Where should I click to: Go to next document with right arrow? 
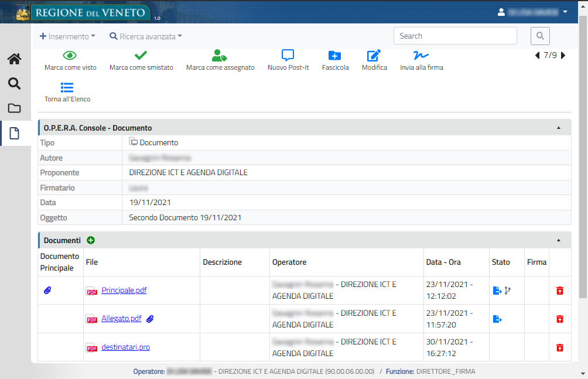pyautogui.click(x=563, y=56)
